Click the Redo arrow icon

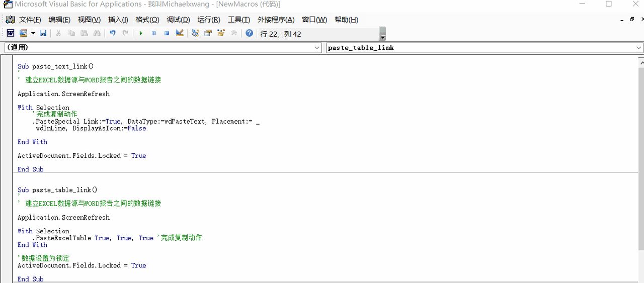pyautogui.click(x=125, y=33)
